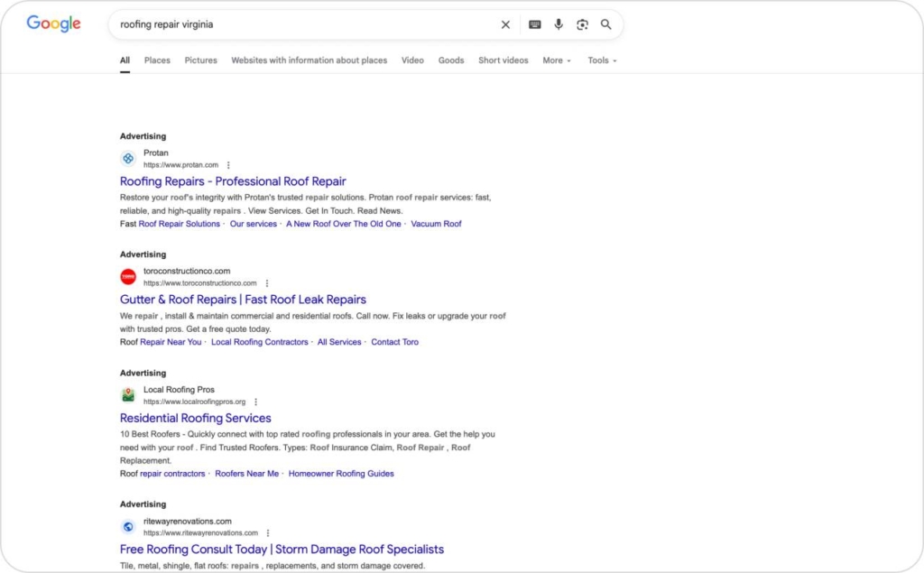
Task: Click the Google logo
Action: [53, 24]
